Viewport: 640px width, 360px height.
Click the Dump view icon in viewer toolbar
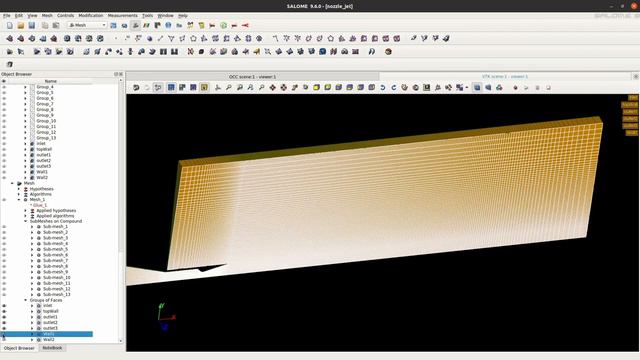tap(136, 87)
